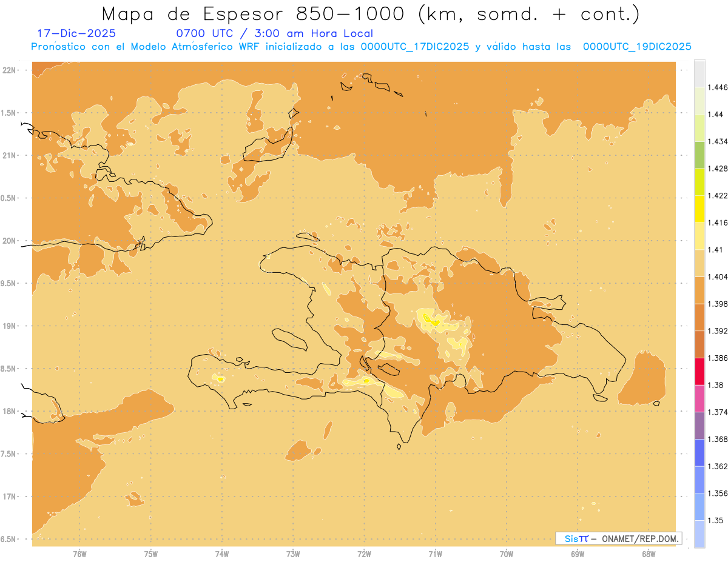Select the '17N' latitude label
The height and width of the screenshot is (562, 728).
pos(10,497)
